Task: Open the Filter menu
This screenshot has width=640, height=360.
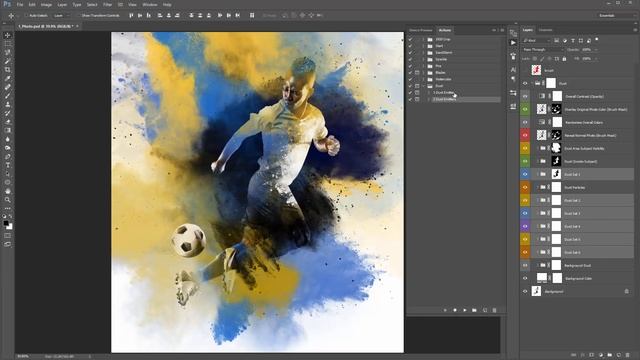Action: pos(107,4)
